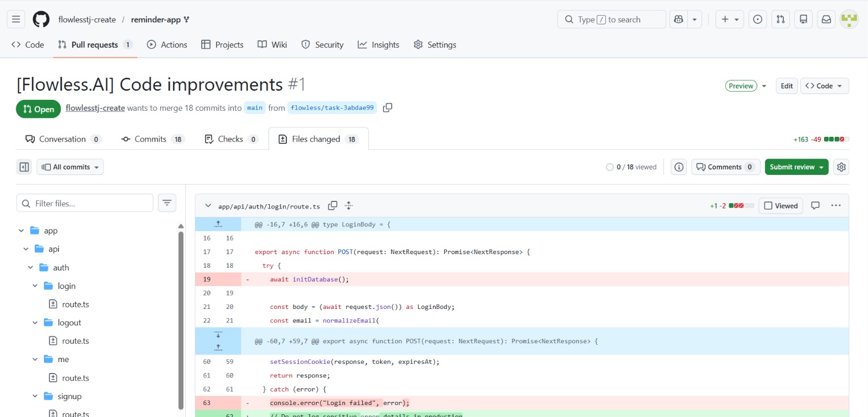
Task: Click the Preview feature badge
Action: pyautogui.click(x=741, y=86)
